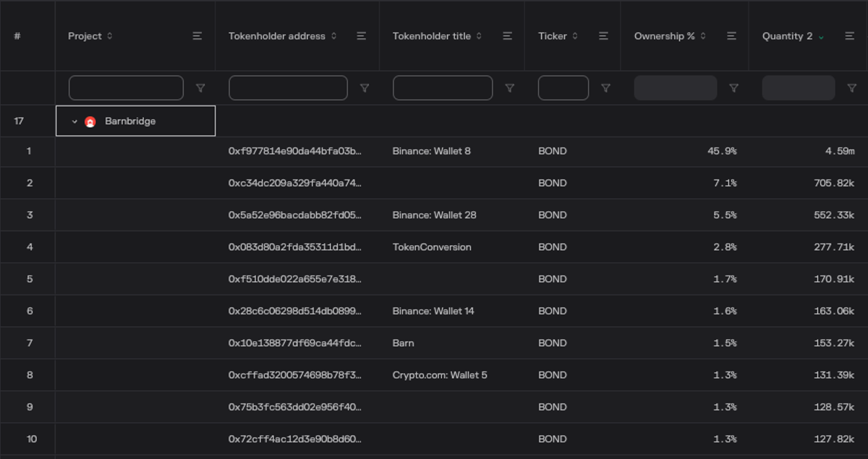The height and width of the screenshot is (459, 868).
Task: Click the 153.27k quantity value
Action: pos(834,343)
